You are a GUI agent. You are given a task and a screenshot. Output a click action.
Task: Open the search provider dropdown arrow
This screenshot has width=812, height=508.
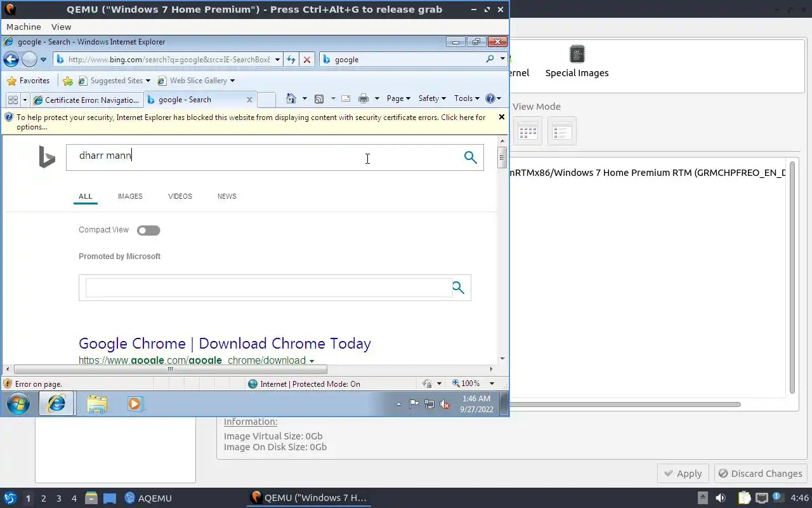pos(502,59)
